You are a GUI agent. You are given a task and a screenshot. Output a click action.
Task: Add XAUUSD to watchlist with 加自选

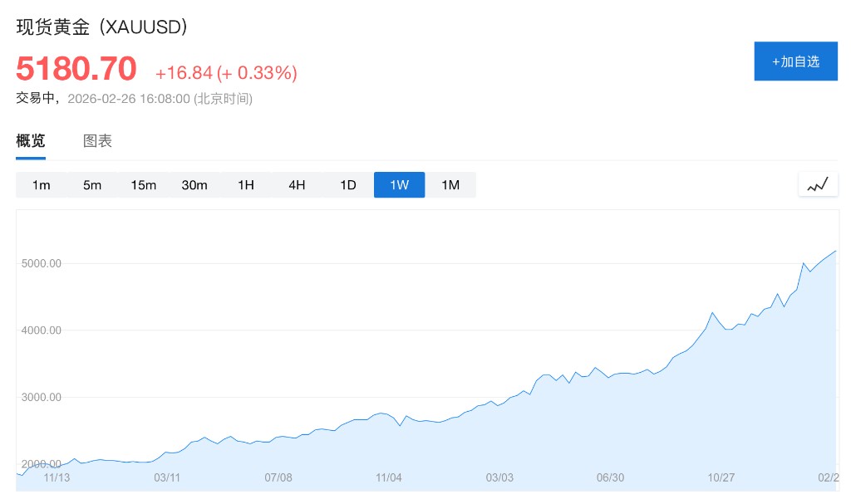(795, 61)
